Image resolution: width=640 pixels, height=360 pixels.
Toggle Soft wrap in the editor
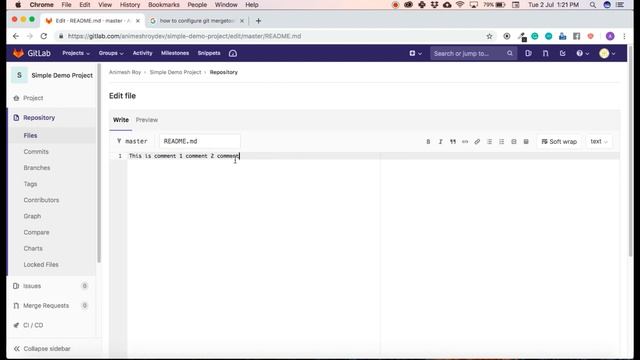pyautogui.click(x=559, y=142)
